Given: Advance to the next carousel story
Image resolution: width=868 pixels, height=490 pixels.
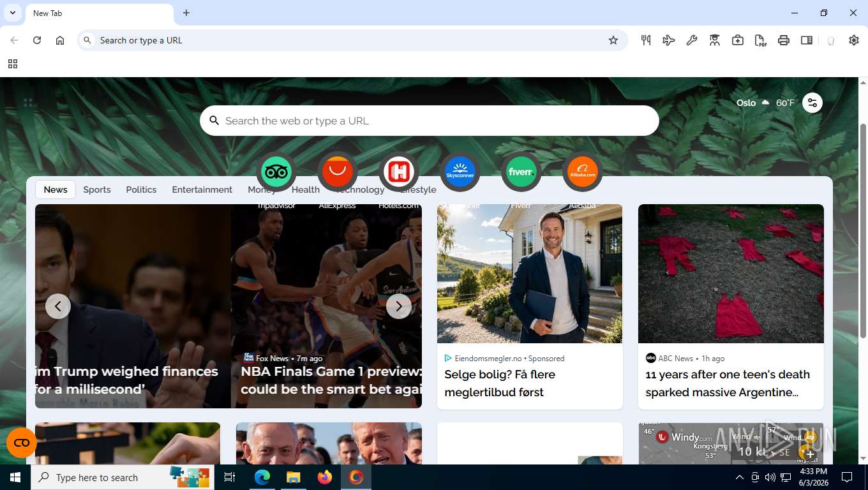Looking at the screenshot, I should [399, 306].
